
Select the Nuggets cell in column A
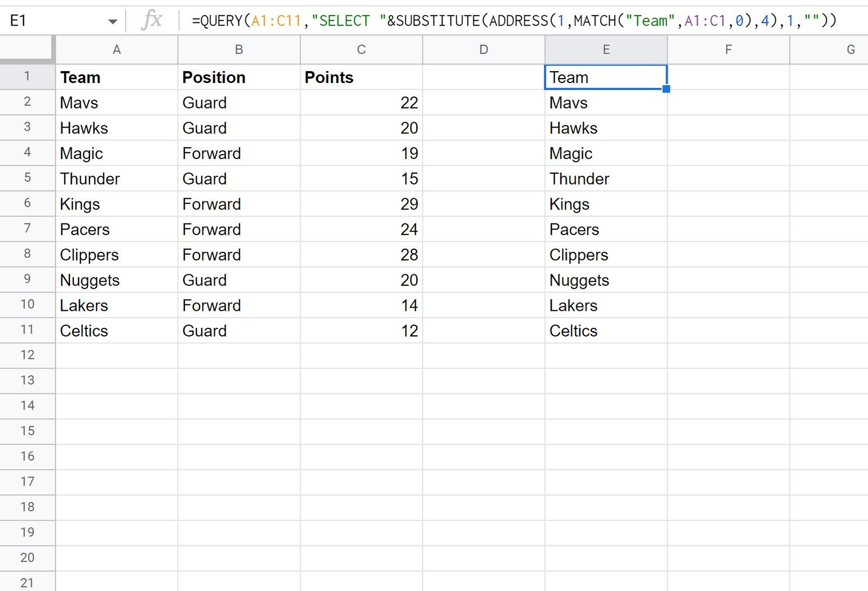(x=117, y=280)
